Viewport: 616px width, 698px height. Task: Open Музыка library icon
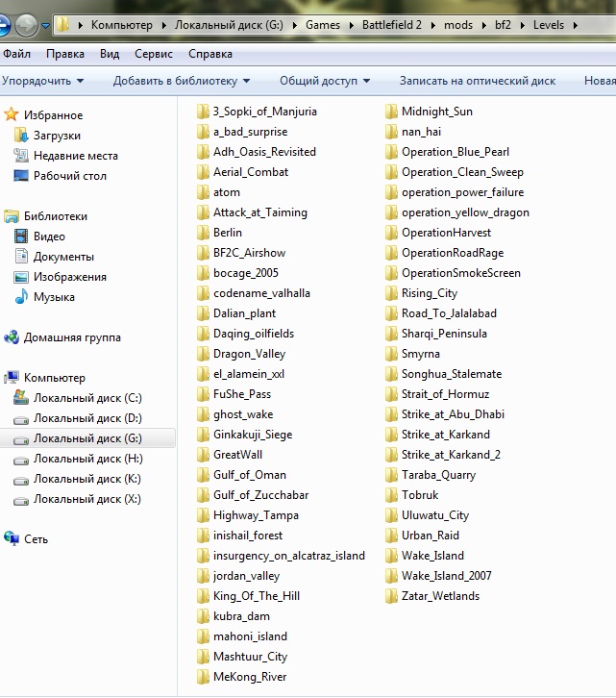click(x=21, y=296)
